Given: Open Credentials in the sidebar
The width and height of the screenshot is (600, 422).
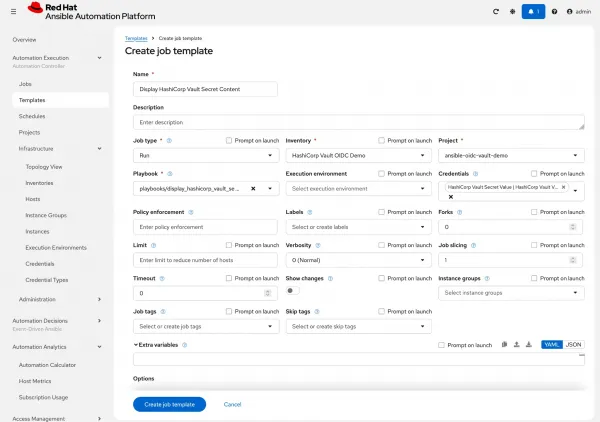Looking at the screenshot, I should [x=40, y=264].
